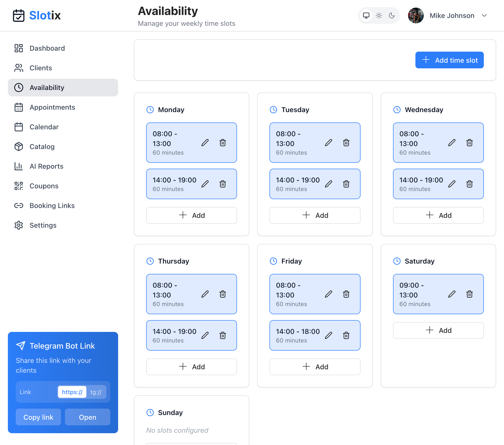Edit Thursday 14:00 - 19:00 slot
Viewport: 504px width, 445px height.
point(205,335)
